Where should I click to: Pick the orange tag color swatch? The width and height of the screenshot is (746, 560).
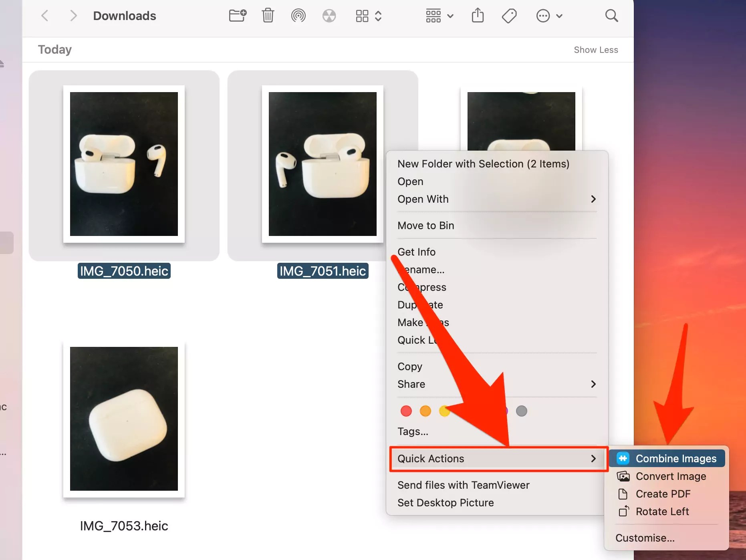tap(425, 411)
